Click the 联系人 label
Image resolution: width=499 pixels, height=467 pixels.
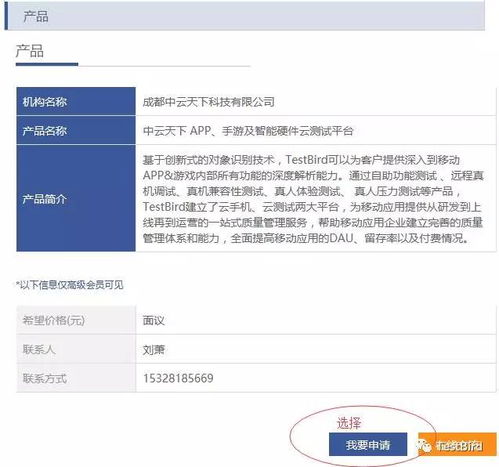coord(39,349)
